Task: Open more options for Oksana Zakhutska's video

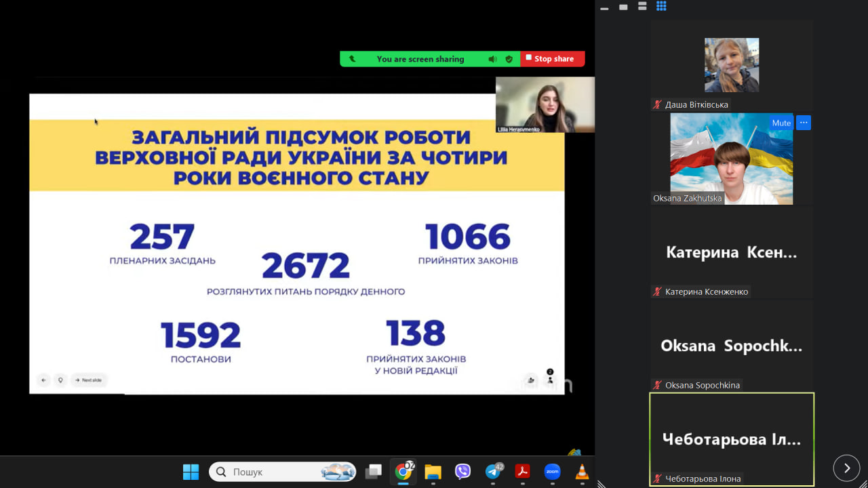Action: tap(804, 123)
